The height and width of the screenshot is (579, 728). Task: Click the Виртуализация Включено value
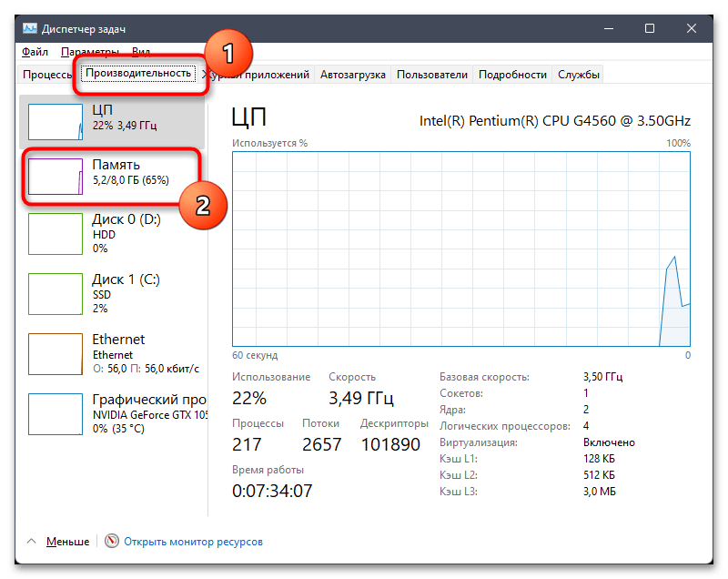point(609,442)
